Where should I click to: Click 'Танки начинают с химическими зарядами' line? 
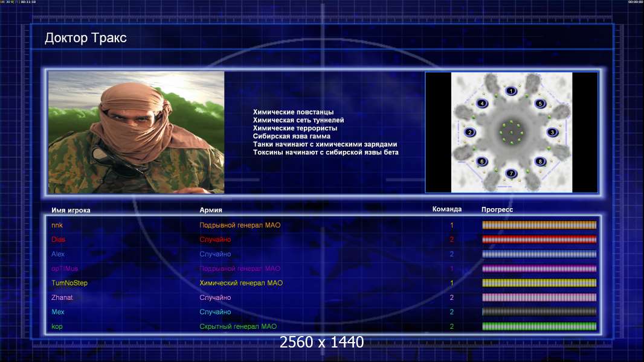(325, 144)
